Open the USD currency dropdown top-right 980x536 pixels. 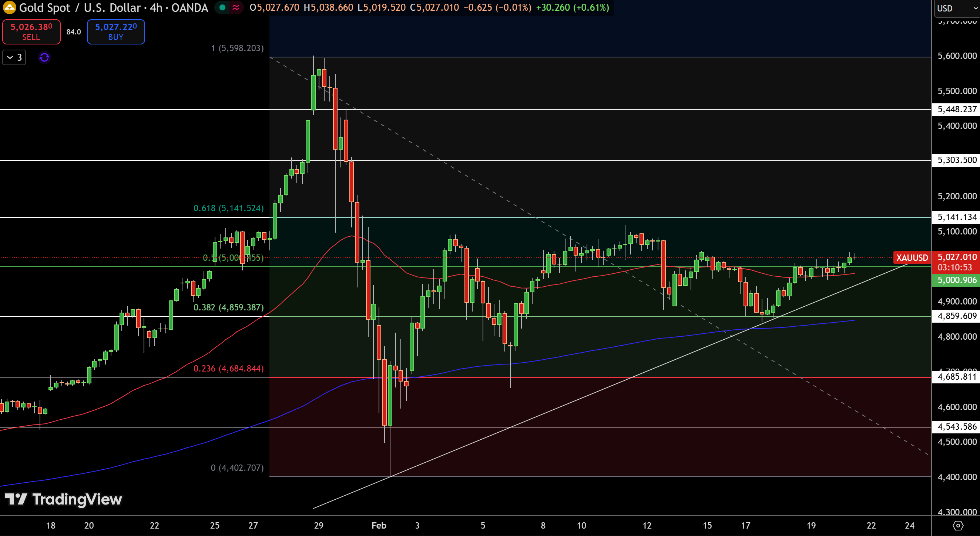pos(956,8)
